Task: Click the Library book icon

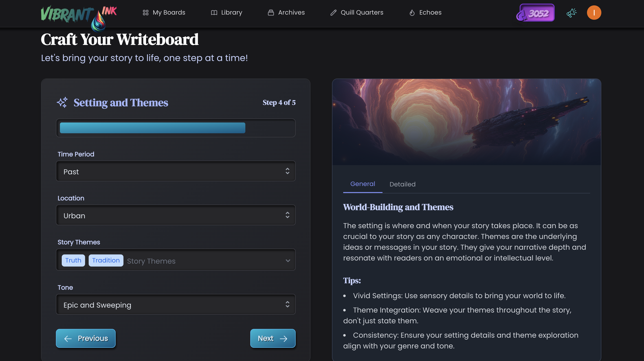Action: [214, 13]
